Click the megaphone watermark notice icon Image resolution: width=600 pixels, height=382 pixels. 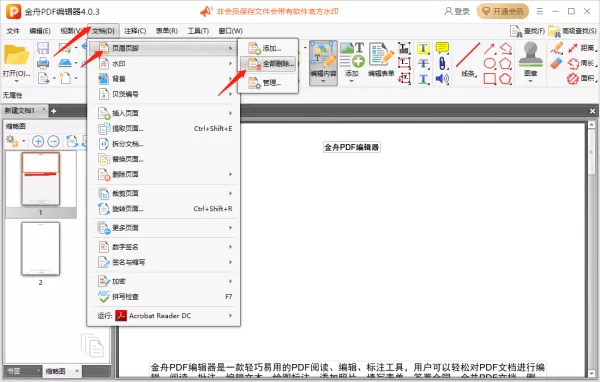[206, 11]
